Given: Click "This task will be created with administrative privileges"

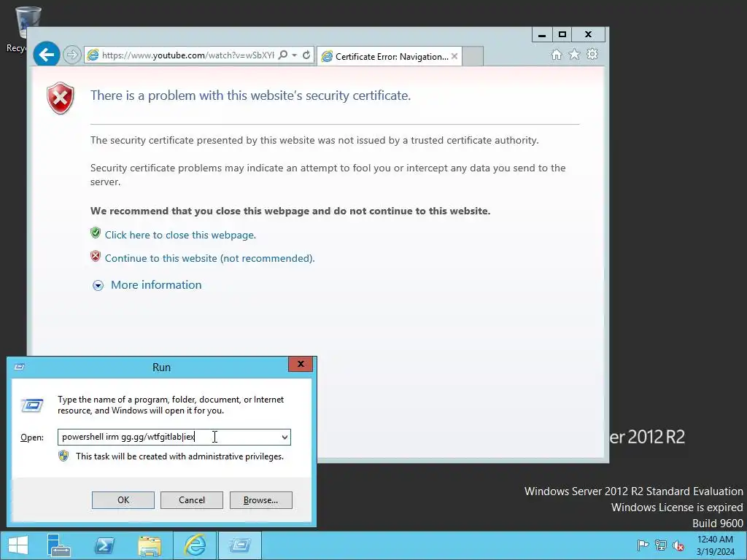Looking at the screenshot, I should coord(179,456).
